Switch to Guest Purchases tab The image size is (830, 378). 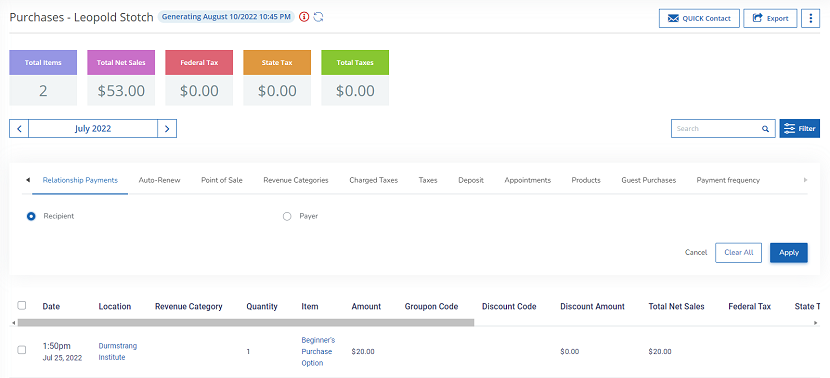648,180
